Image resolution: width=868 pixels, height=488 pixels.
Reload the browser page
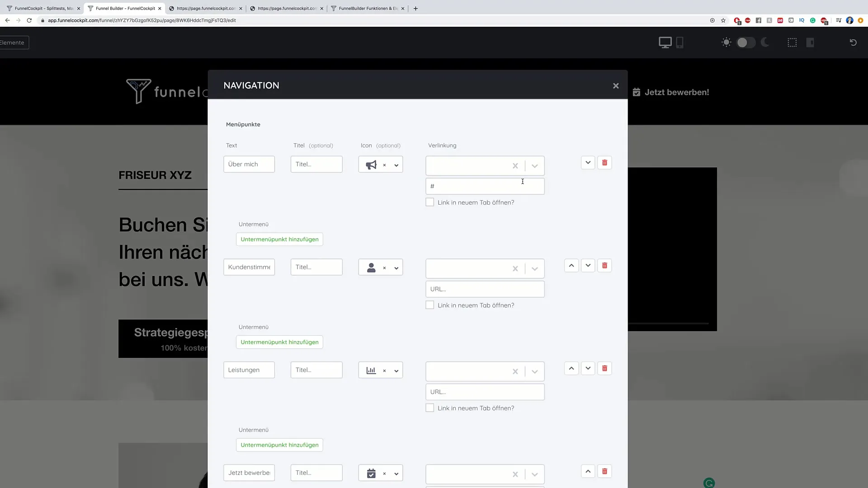coord(29,20)
